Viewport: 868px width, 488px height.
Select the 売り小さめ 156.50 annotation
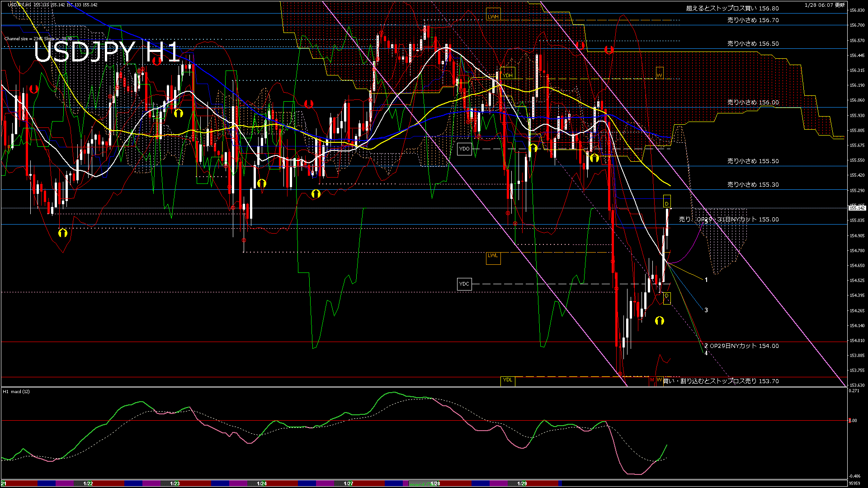753,43
